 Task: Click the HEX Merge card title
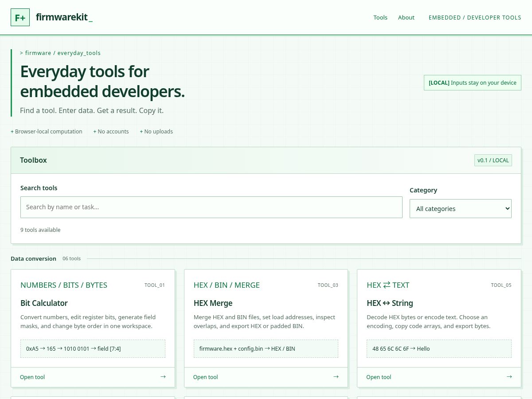[x=213, y=303]
